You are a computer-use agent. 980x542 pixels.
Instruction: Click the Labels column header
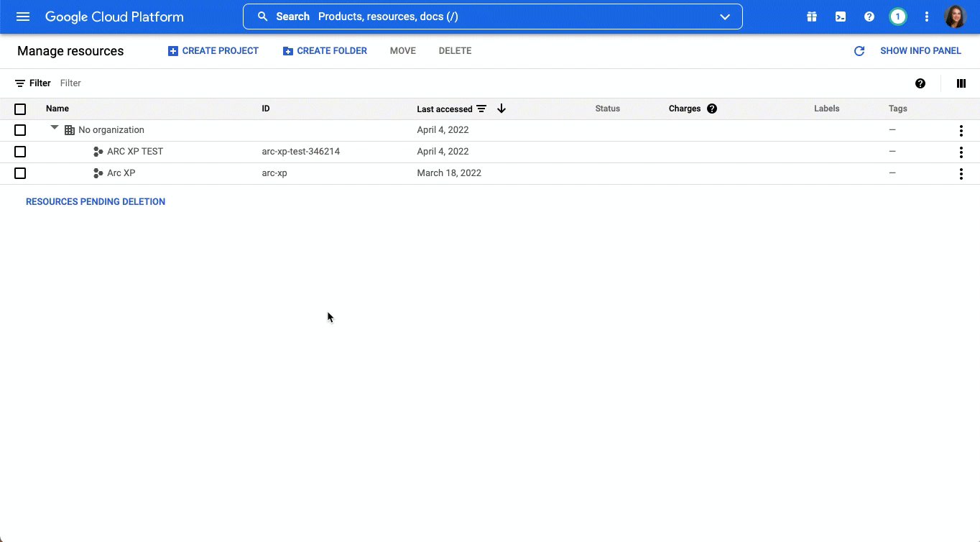pyautogui.click(x=827, y=109)
